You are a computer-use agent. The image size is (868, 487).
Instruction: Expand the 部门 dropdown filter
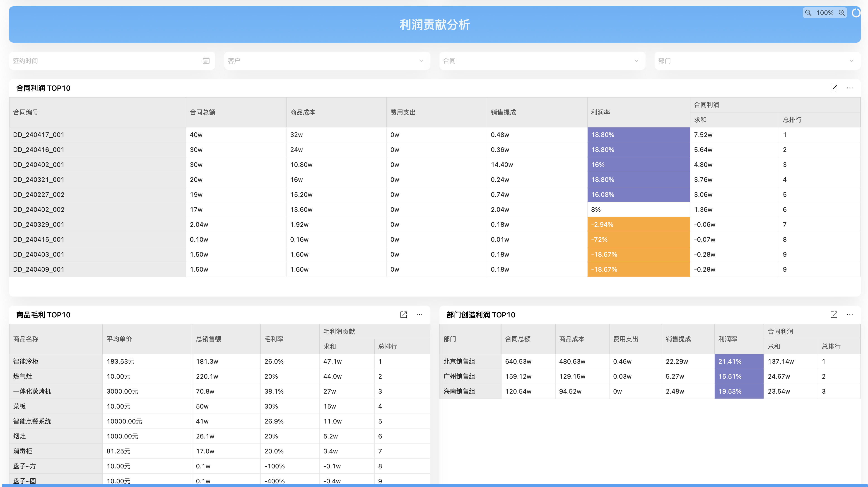click(x=757, y=61)
